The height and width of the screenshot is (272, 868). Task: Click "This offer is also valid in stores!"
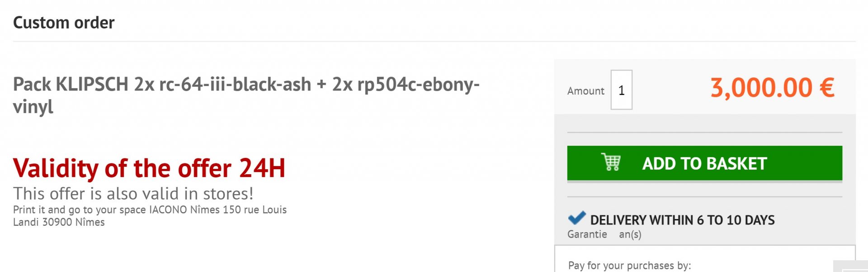(133, 194)
